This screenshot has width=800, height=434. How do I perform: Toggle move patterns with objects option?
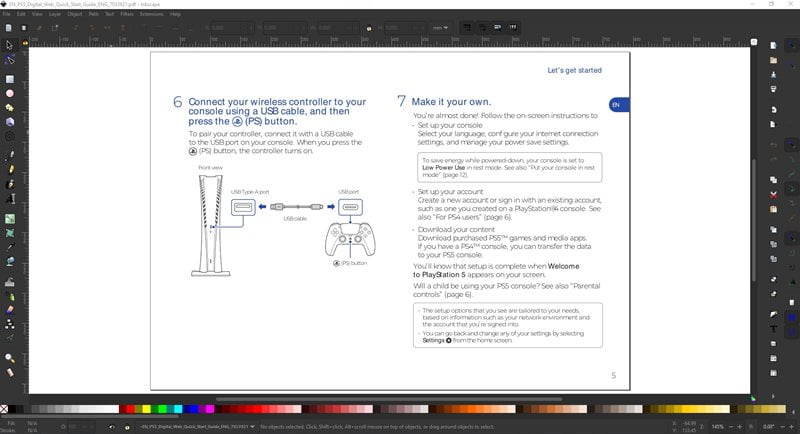point(513,28)
